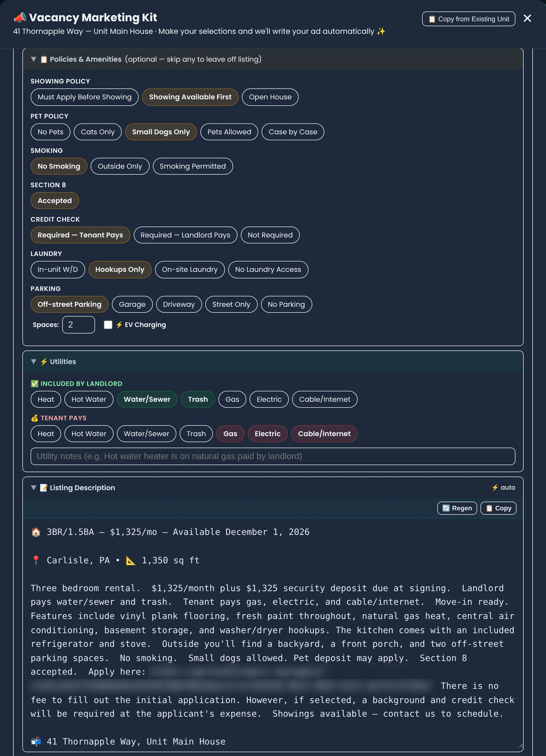
Task: Enable the EV Charging checkbox
Action: point(108,325)
